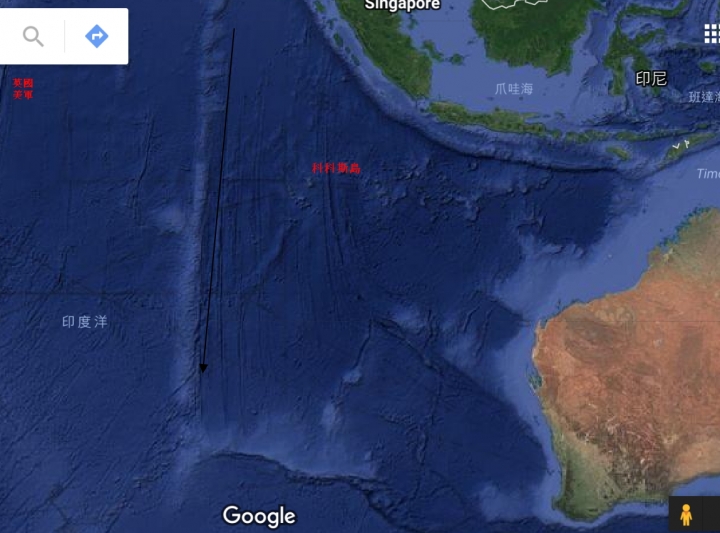This screenshot has width=720, height=533.
Task: Click the 爪哇海 sea label
Action: point(514,89)
